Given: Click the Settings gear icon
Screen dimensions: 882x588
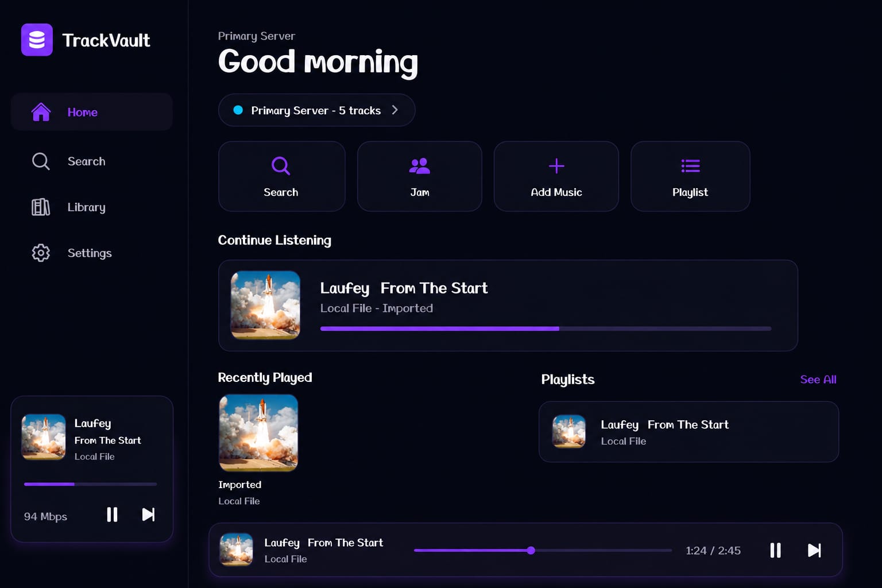Looking at the screenshot, I should pos(41,253).
